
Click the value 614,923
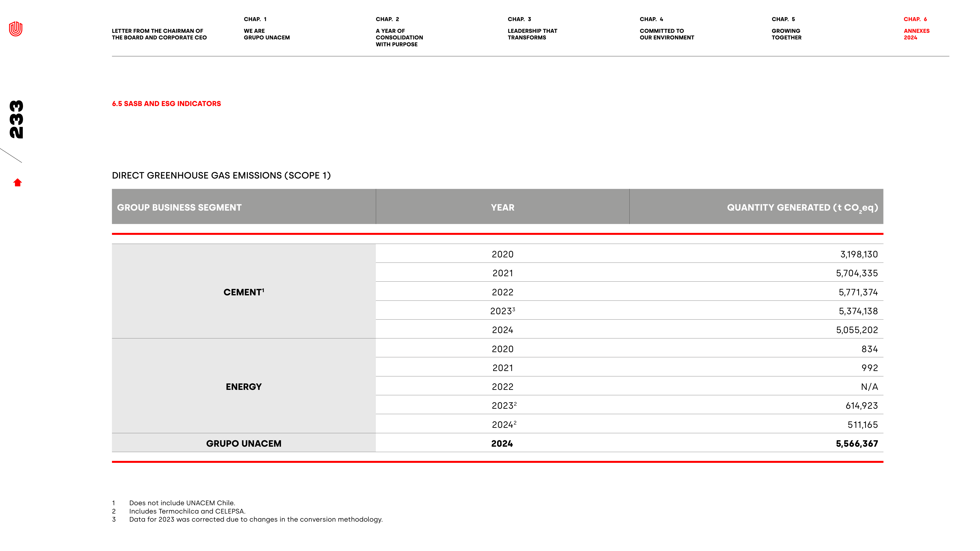point(861,405)
